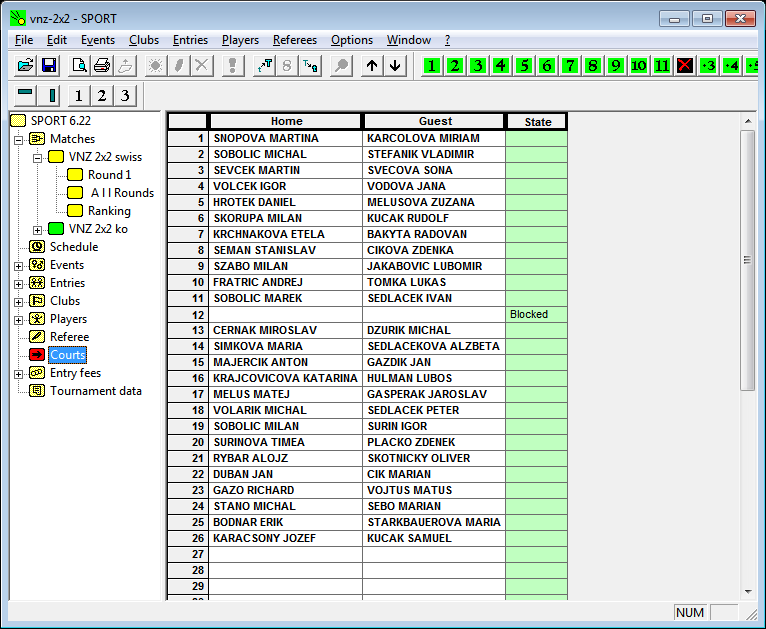Collapse the Matches tree node
The width and height of the screenshot is (766, 629).
tap(18, 139)
